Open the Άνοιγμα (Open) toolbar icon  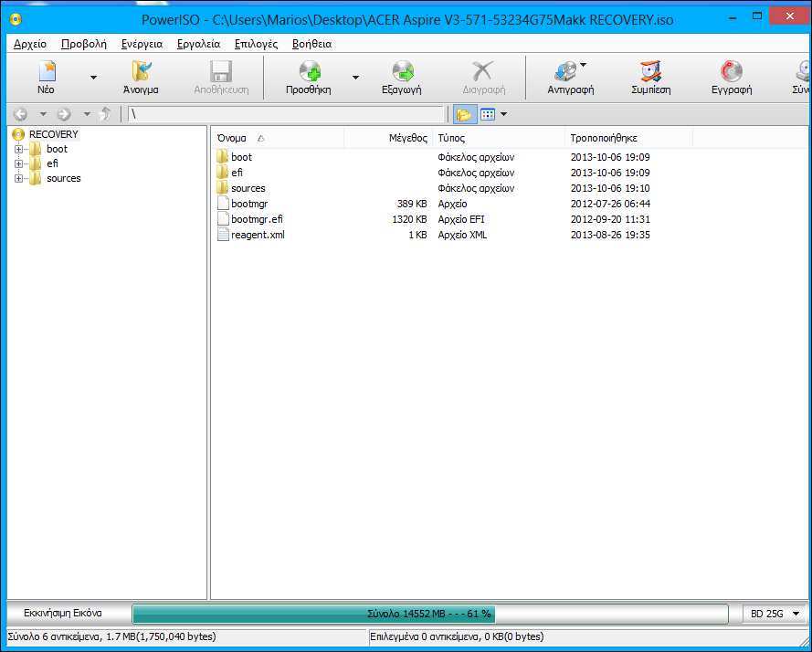click(x=141, y=71)
